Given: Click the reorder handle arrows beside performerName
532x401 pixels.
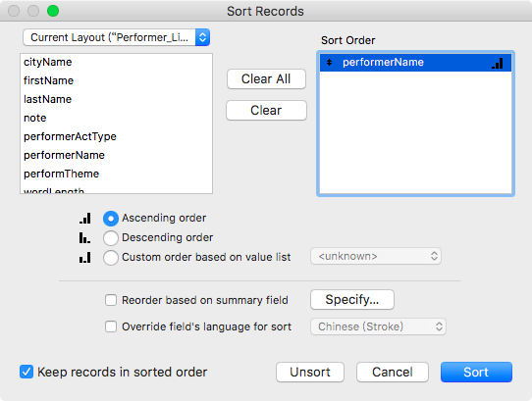Looking at the screenshot, I should pyautogui.click(x=329, y=63).
